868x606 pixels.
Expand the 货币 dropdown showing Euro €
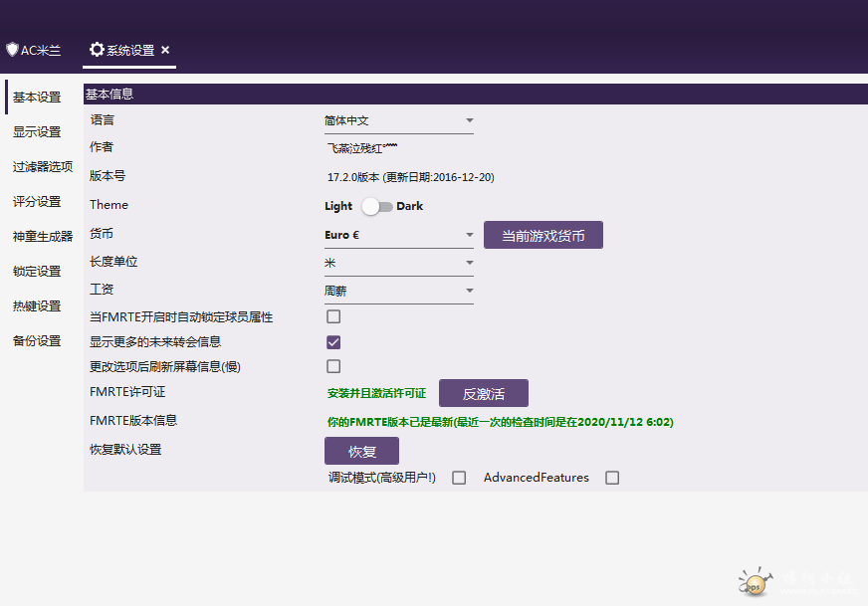click(399, 236)
